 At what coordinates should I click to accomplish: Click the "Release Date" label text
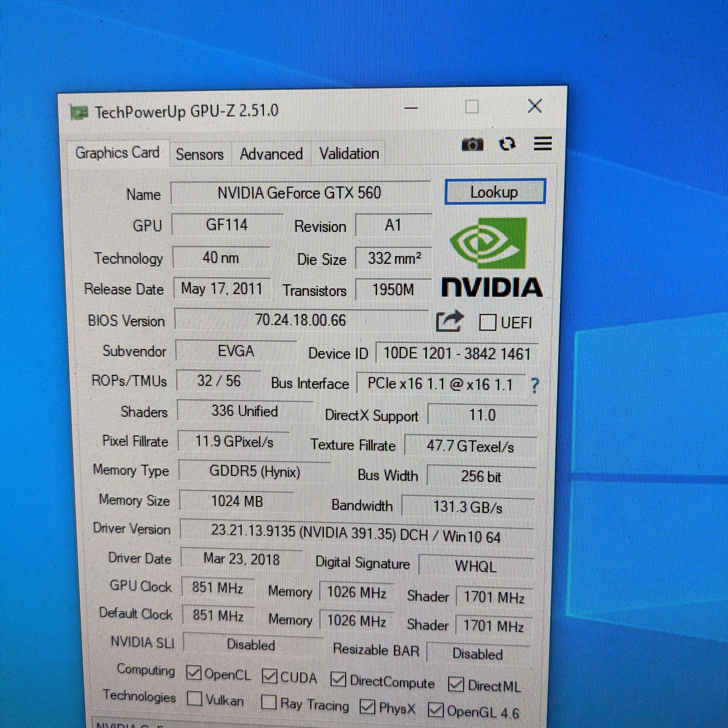click(124, 289)
